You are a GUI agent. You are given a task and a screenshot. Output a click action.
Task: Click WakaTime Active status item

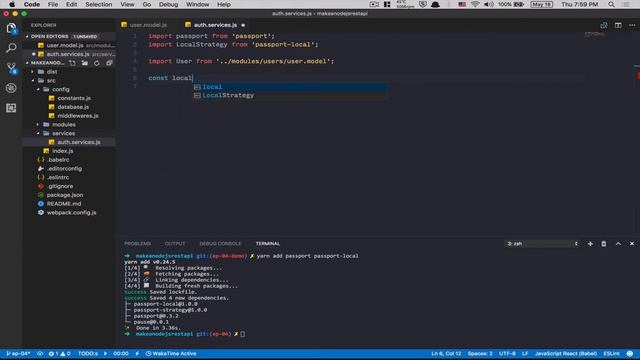click(171, 353)
